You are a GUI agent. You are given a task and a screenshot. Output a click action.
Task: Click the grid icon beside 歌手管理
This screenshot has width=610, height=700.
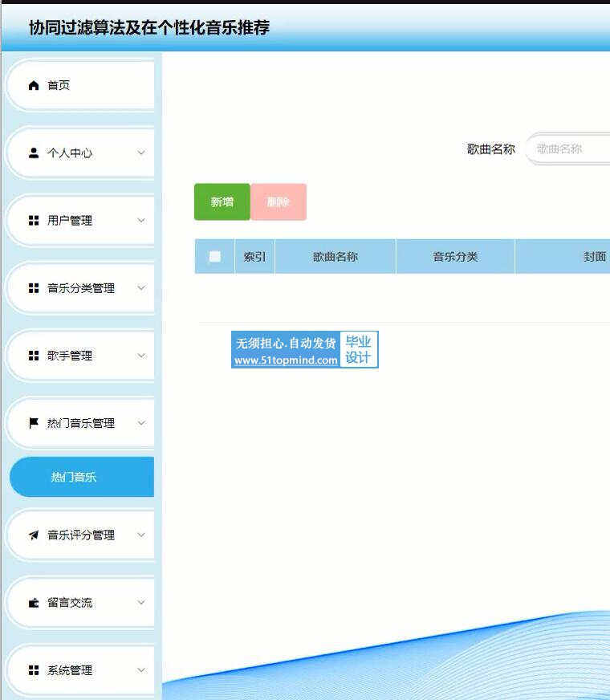34,356
